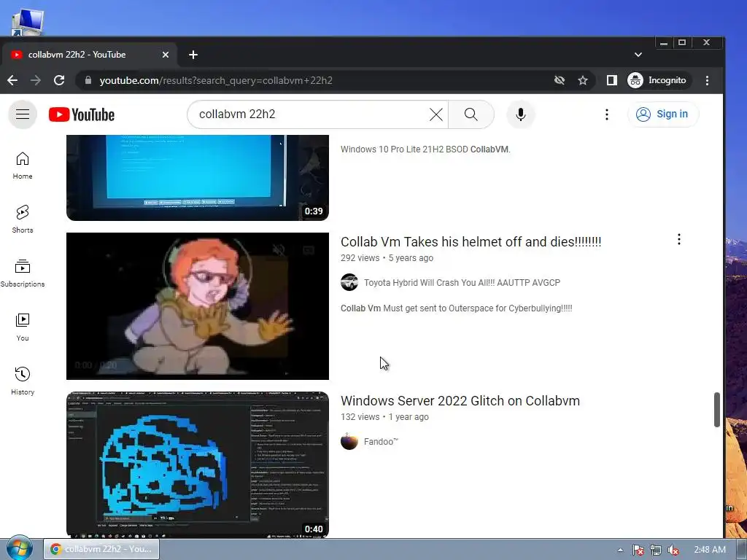Switch to Chrome in the taskbar
747x560 pixels.
coord(101,549)
